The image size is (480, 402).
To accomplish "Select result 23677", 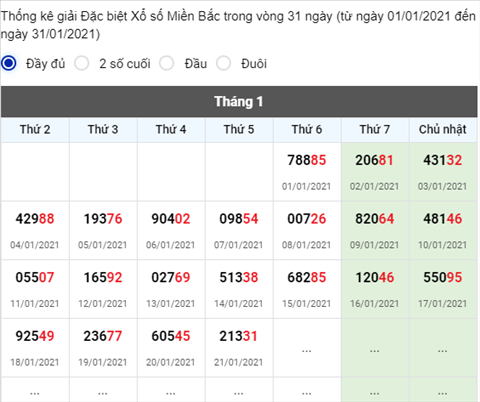I will tap(103, 336).
